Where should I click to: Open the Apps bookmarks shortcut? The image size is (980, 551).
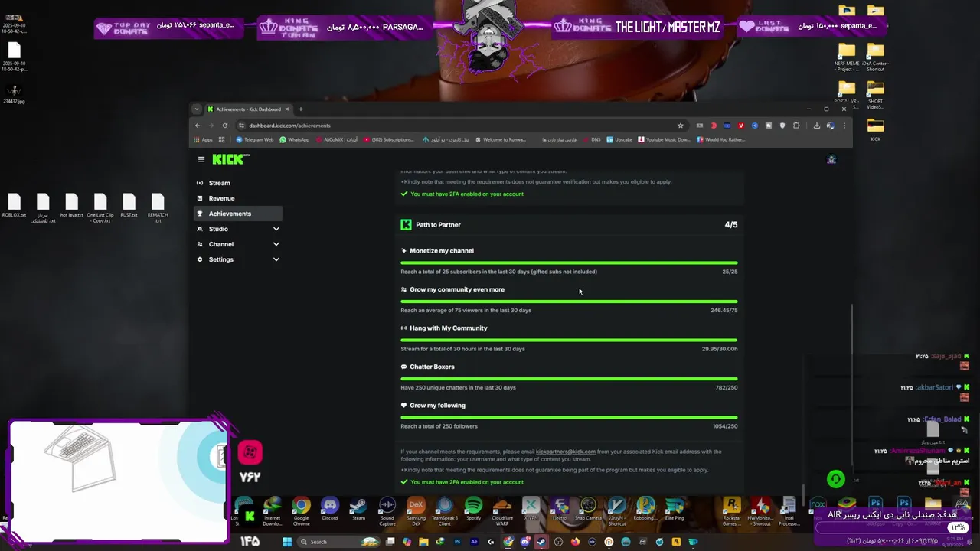(203, 140)
